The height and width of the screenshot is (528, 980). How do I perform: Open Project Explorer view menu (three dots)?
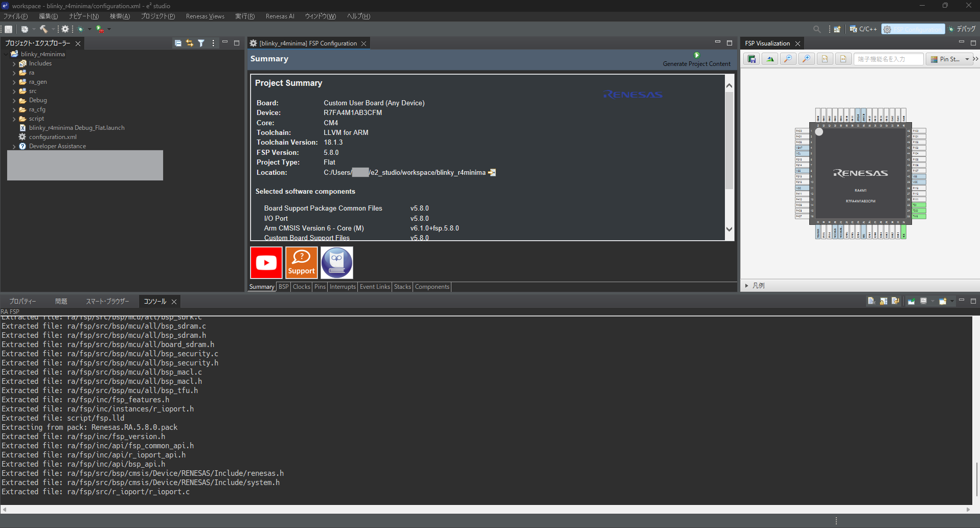[x=213, y=43]
